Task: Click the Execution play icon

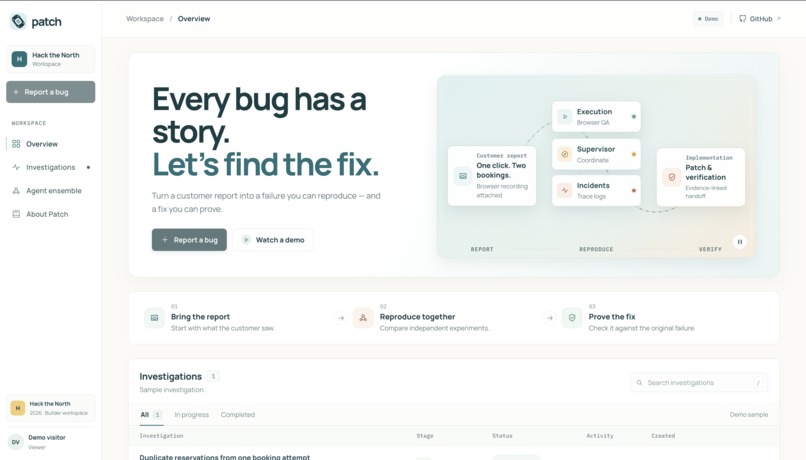Action: tap(564, 117)
